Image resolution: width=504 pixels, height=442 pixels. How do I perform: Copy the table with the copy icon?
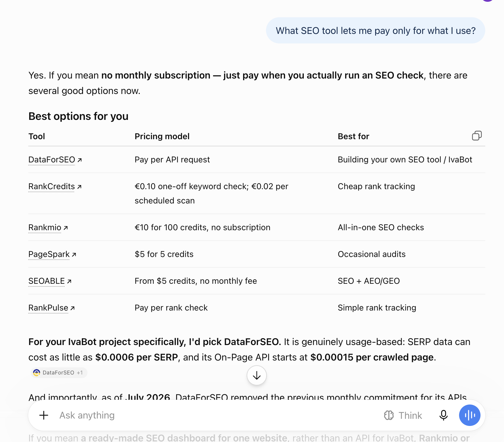click(477, 136)
